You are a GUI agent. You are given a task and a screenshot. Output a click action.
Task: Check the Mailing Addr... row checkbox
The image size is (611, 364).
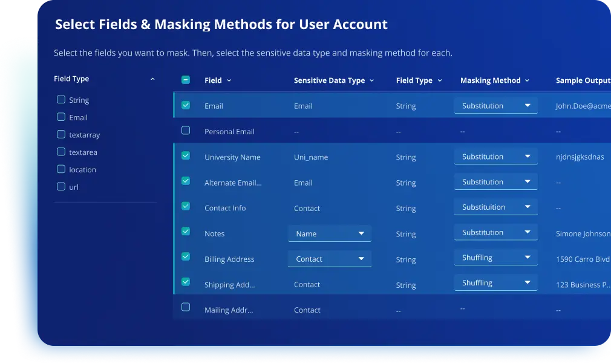pyautogui.click(x=186, y=307)
